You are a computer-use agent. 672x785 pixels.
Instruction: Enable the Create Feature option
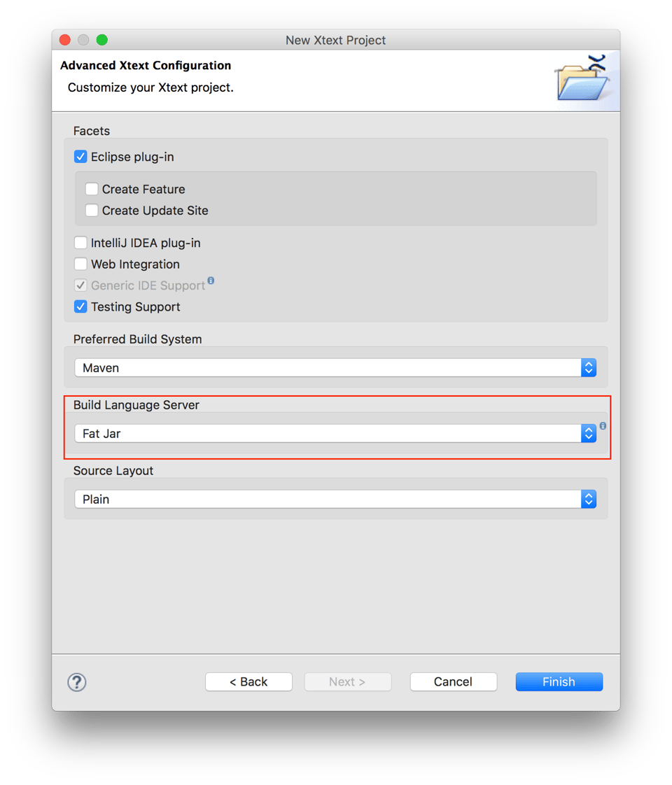click(x=92, y=189)
